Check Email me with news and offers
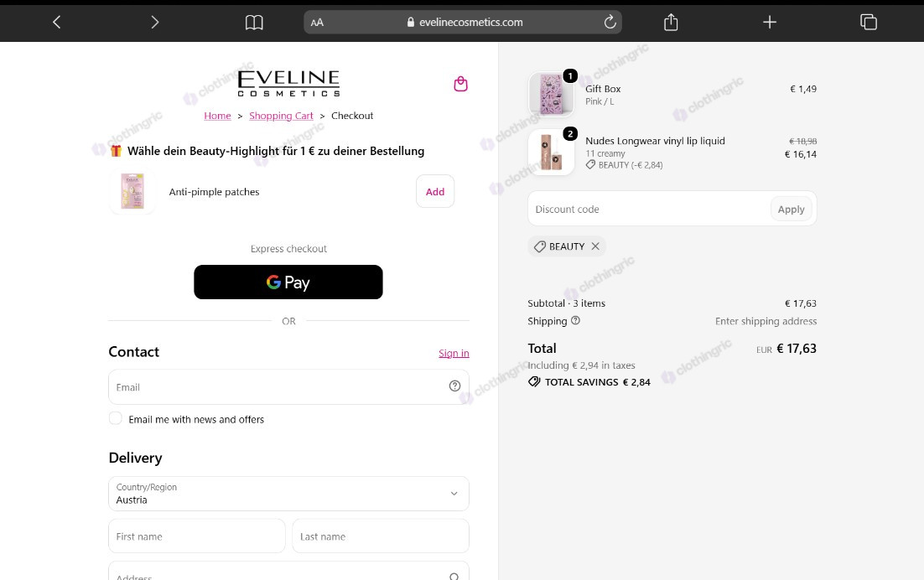 point(116,418)
